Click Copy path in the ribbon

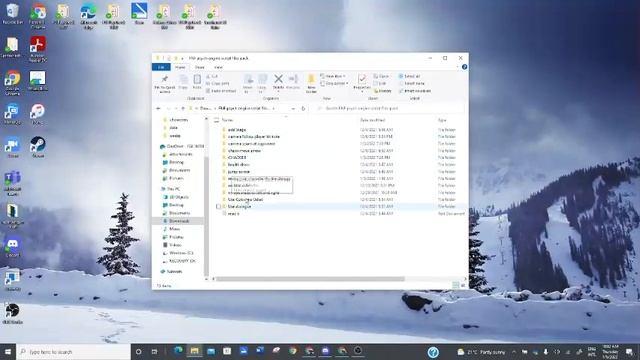pyautogui.click(x=218, y=83)
